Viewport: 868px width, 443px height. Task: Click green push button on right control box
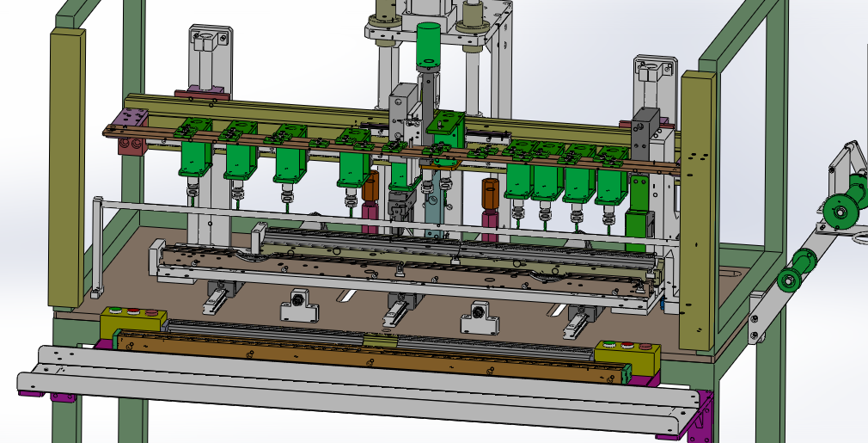610,344
